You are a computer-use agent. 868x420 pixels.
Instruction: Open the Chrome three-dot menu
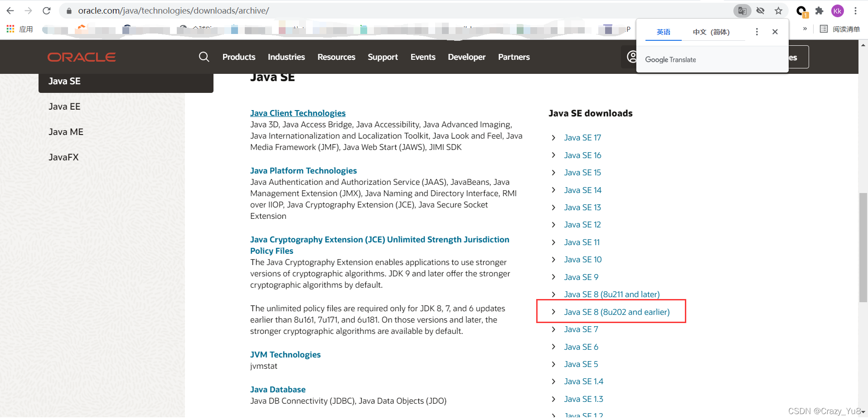[x=855, y=10]
